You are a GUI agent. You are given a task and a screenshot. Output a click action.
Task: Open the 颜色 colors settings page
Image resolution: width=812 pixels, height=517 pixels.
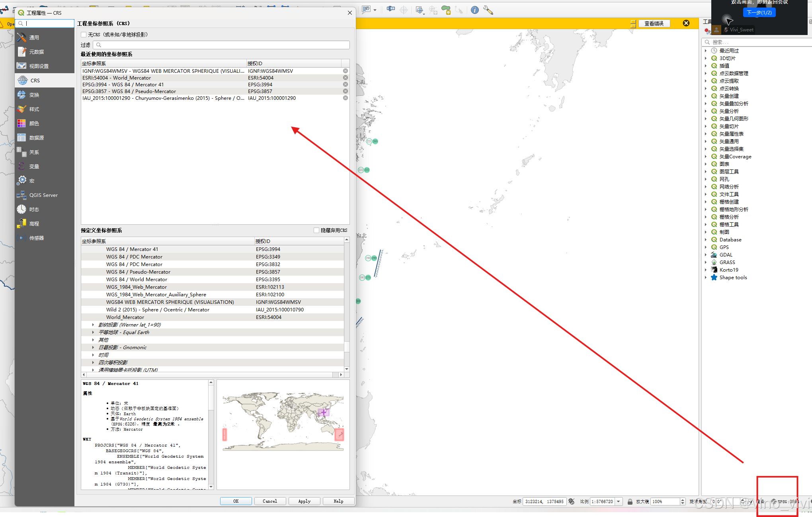[34, 123]
